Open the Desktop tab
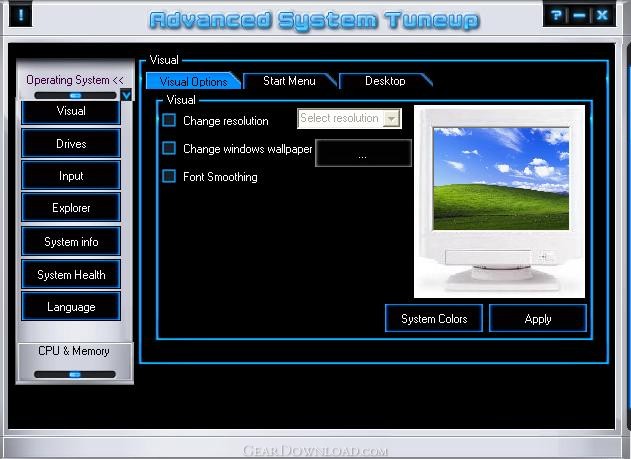The width and height of the screenshot is (631, 459). [385, 81]
